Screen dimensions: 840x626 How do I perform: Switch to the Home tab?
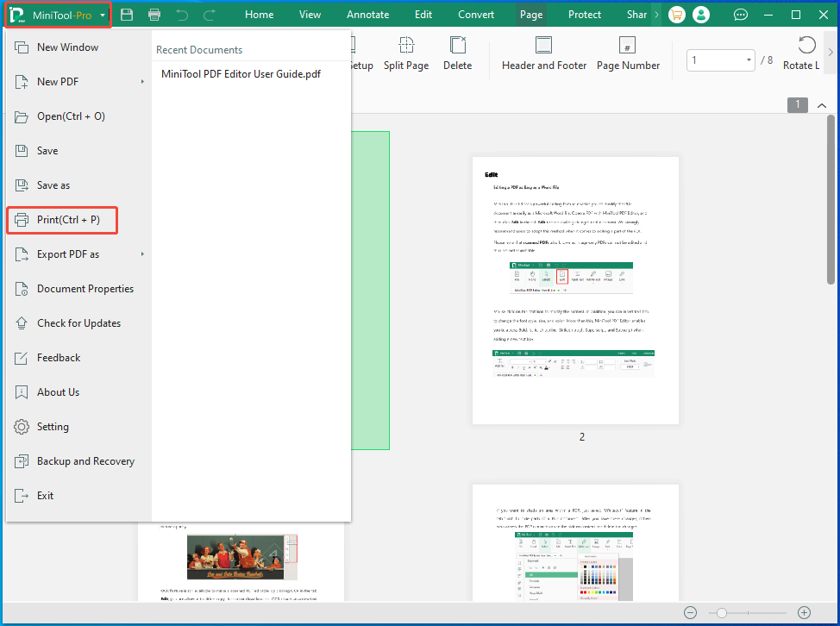pyautogui.click(x=260, y=15)
